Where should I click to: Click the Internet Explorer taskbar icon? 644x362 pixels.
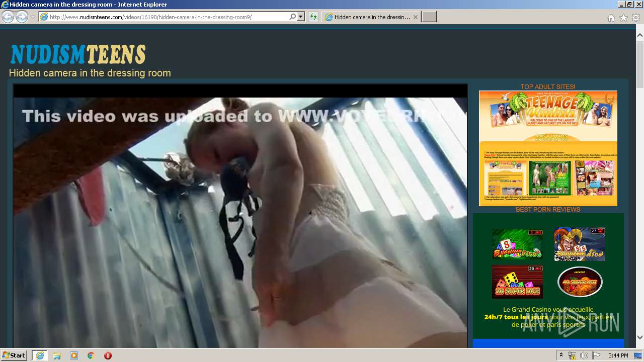[x=40, y=355]
